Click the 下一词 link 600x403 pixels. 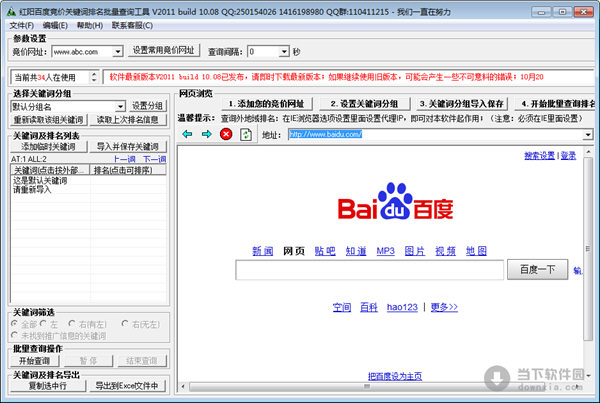coord(155,159)
